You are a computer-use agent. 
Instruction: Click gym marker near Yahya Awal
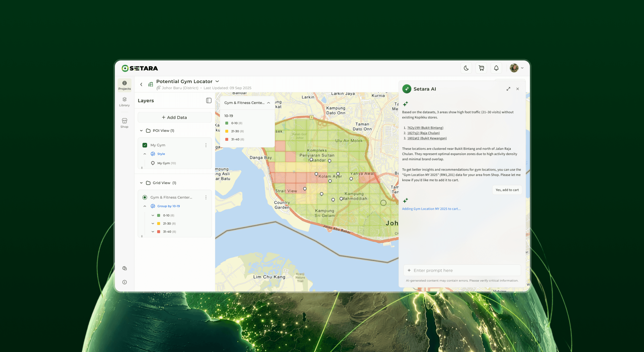point(351,179)
